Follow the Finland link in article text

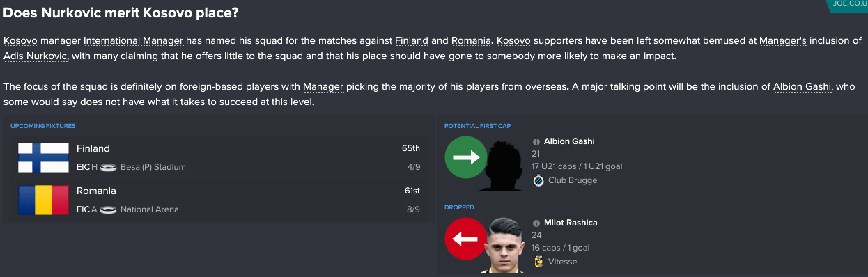point(412,40)
